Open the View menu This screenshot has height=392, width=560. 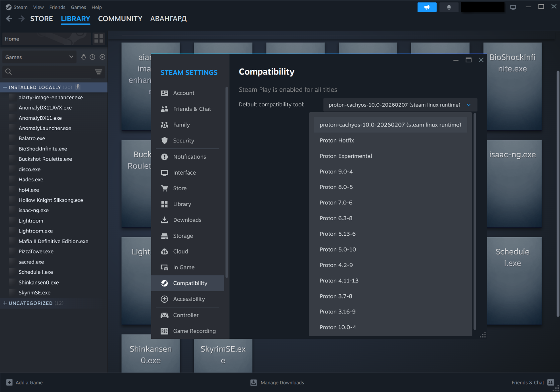tap(38, 7)
